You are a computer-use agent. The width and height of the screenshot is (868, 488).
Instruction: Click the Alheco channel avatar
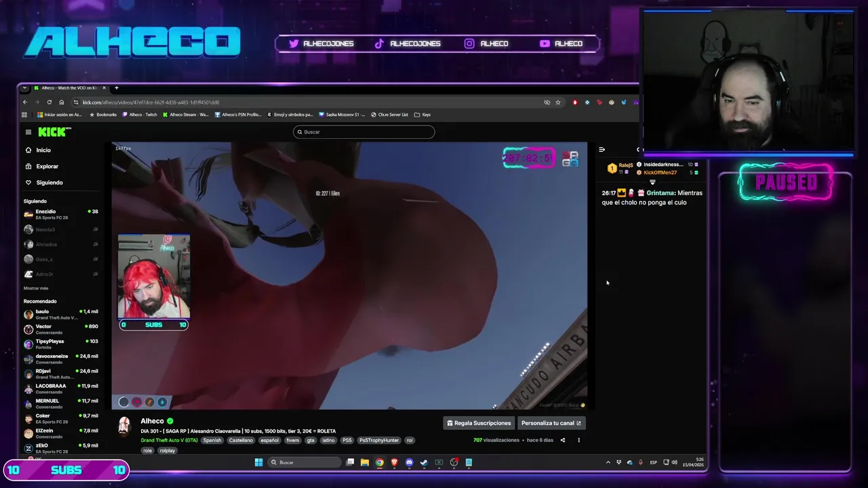[x=124, y=426]
